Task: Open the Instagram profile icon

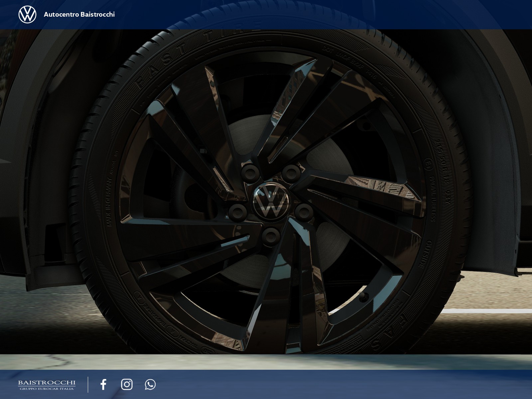Action: (127, 384)
